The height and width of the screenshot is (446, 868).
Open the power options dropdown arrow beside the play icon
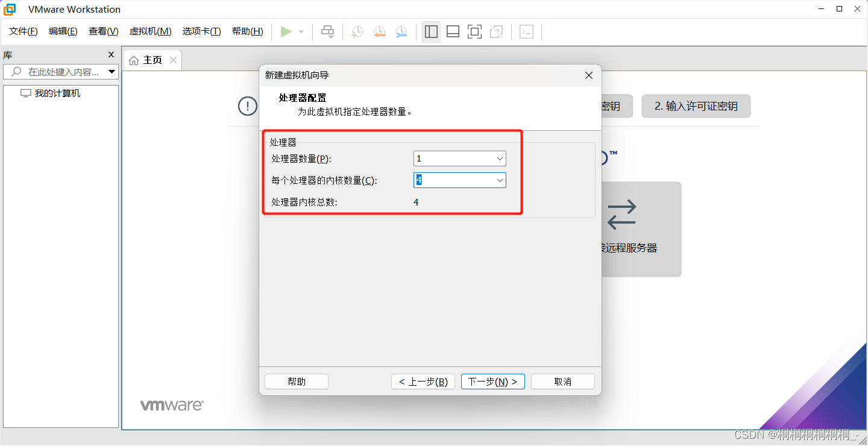click(301, 32)
